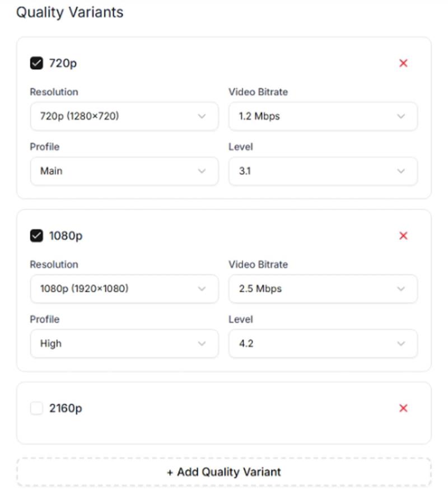
Task: Remove the 1080p quality variant
Action: coord(403,235)
